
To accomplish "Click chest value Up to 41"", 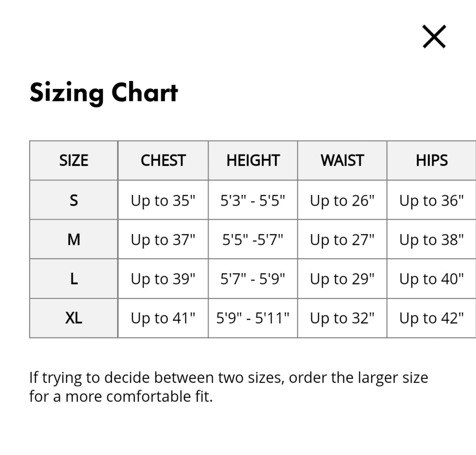I will [x=163, y=319].
